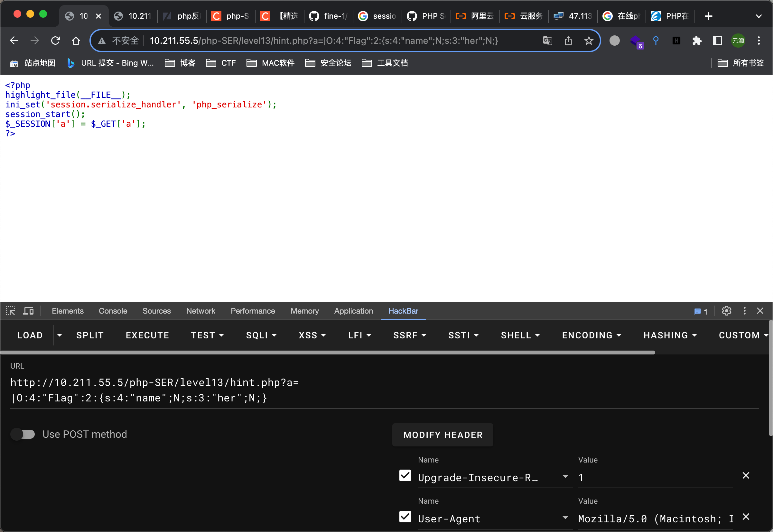Open the DevTools issues counter showing 1

click(x=701, y=311)
